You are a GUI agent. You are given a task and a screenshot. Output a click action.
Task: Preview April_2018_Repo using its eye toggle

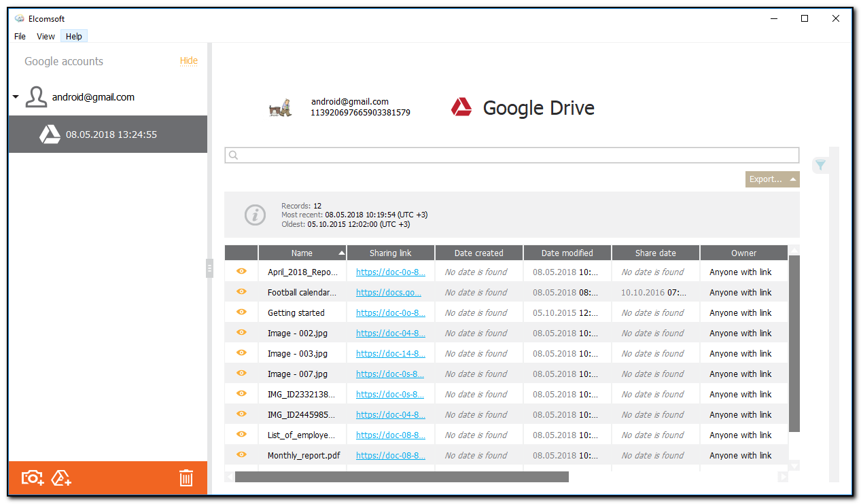pos(241,272)
